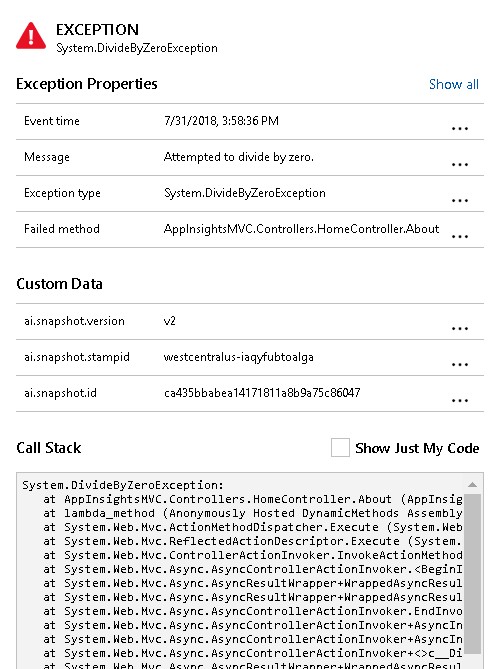Open the ellipsis menu for Exception type

pyautogui.click(x=460, y=200)
